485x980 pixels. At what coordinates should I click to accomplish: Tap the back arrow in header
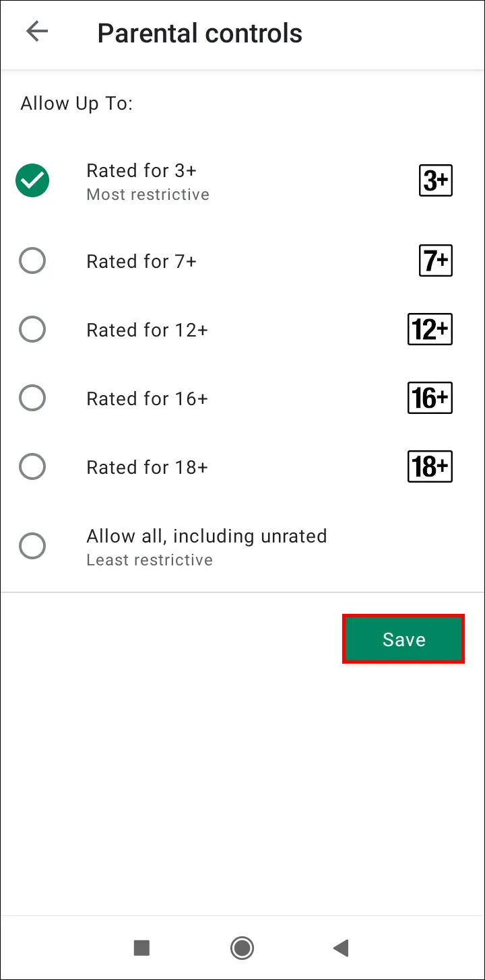click(x=37, y=32)
